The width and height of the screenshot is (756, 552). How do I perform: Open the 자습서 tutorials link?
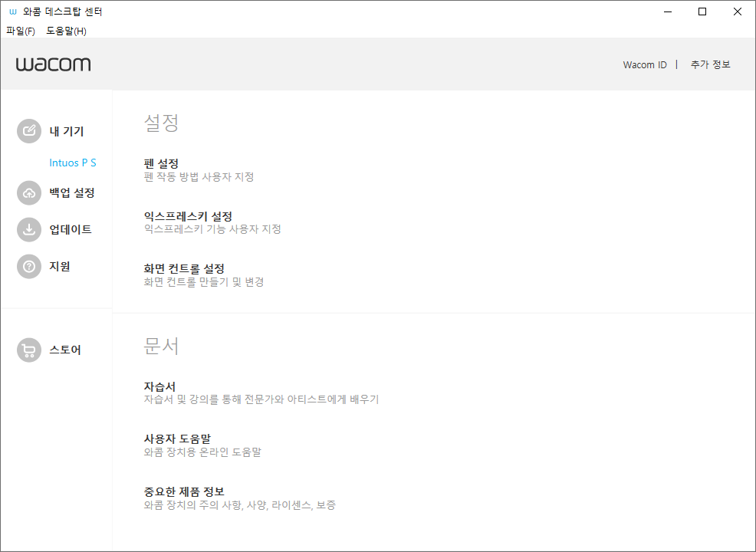point(159,386)
